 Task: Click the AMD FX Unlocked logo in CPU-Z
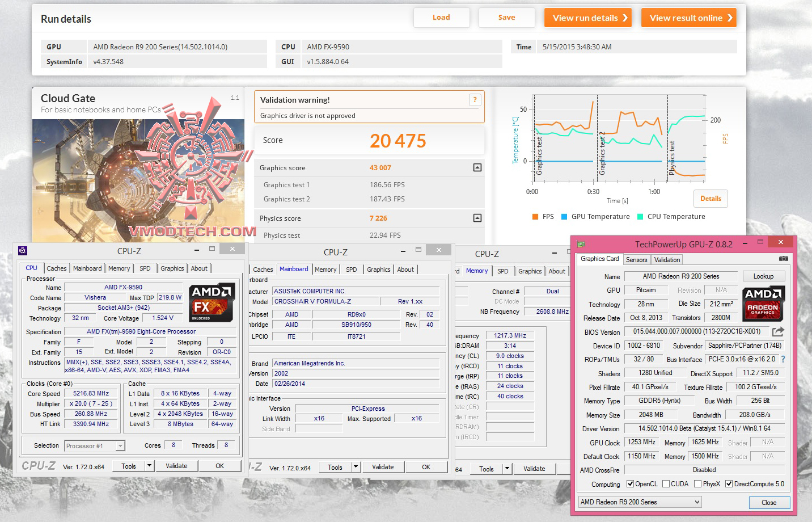coord(212,302)
